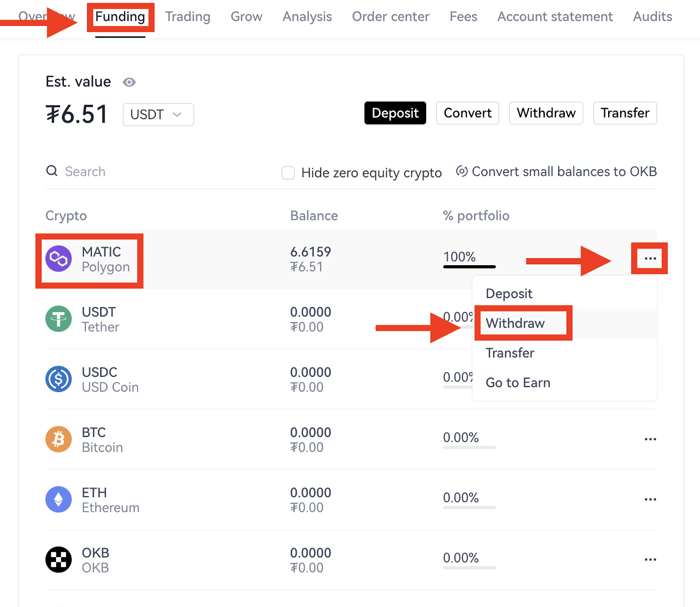Click the ETH 0.00% portfolio bar
This screenshot has height=607, width=700.
[x=469, y=508]
